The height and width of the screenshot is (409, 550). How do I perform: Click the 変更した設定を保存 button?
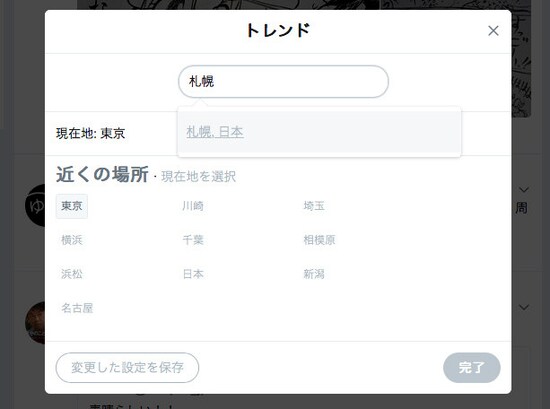coord(127,368)
